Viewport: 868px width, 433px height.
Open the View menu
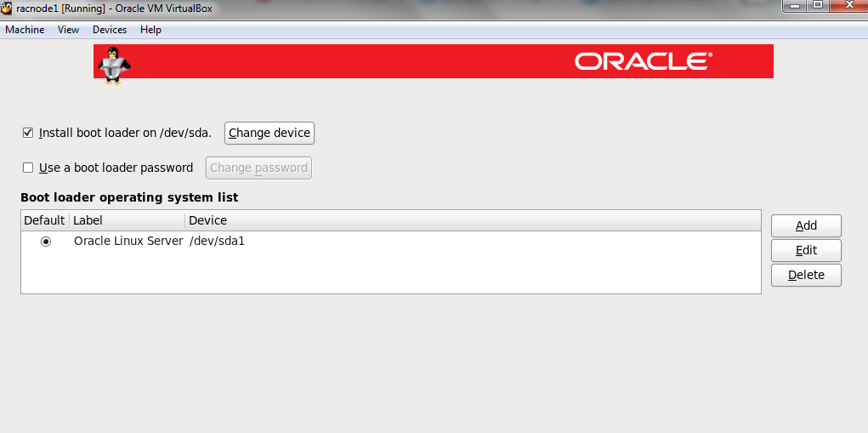(68, 30)
